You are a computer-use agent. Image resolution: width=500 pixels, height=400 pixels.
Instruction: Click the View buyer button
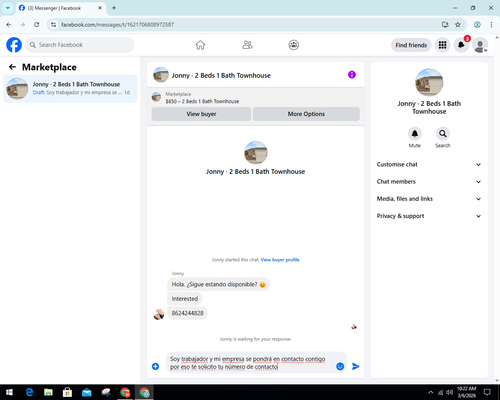[201, 114]
